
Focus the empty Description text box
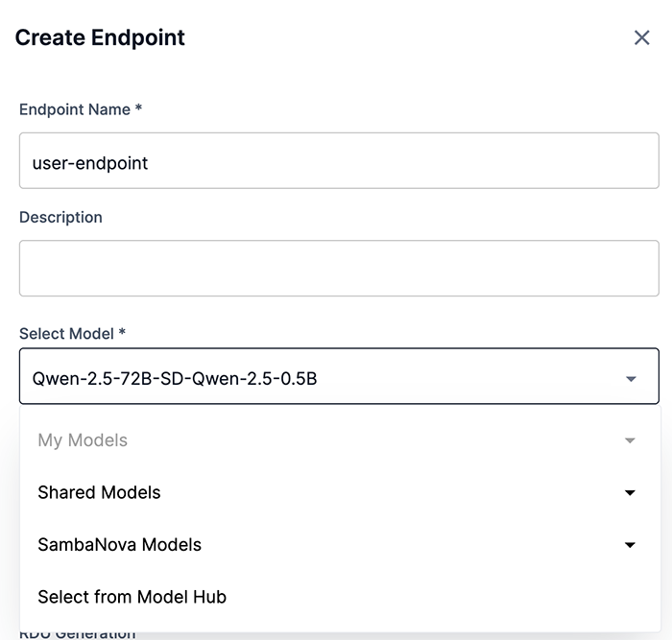pos(339,269)
